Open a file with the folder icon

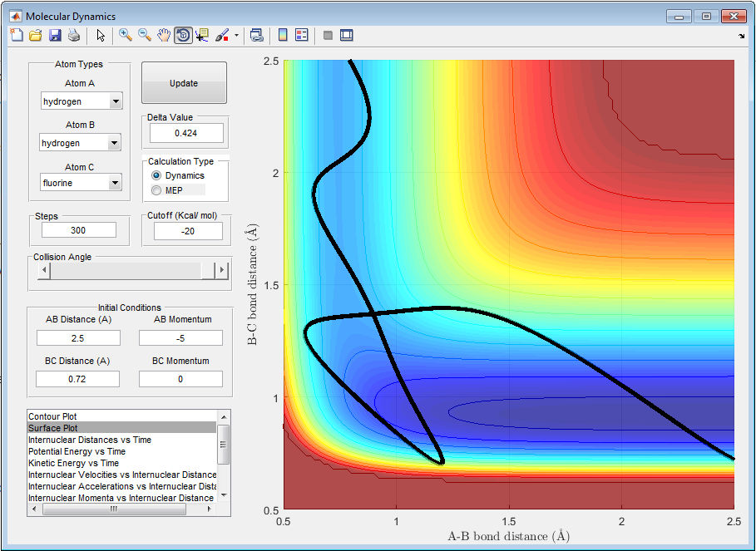(x=36, y=35)
